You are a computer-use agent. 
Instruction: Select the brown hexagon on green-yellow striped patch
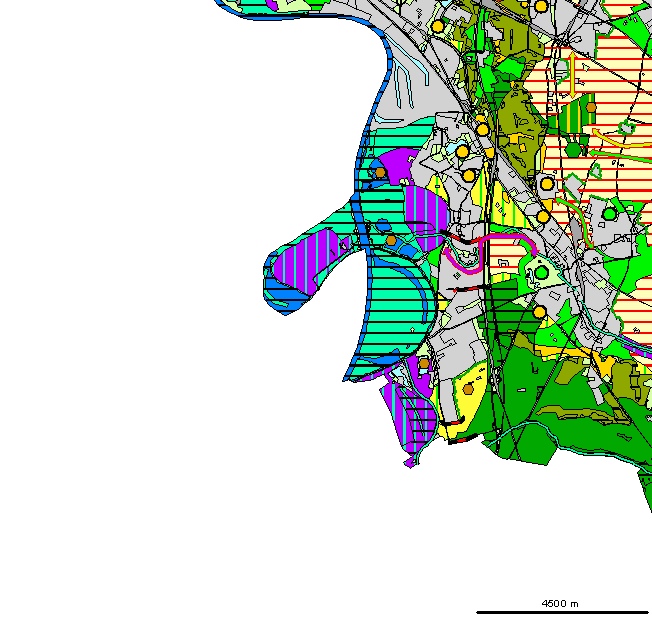tap(591, 107)
